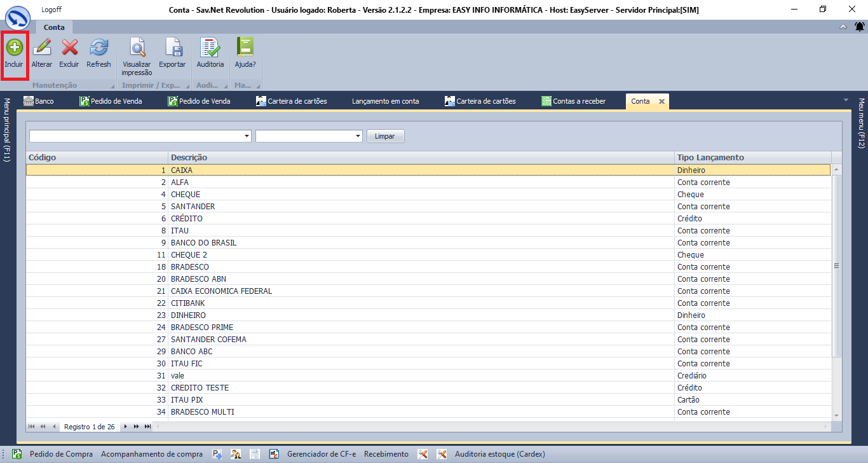The width and height of the screenshot is (868, 463).
Task: Click the vertical scrollbar down arrow
Action: point(836,415)
